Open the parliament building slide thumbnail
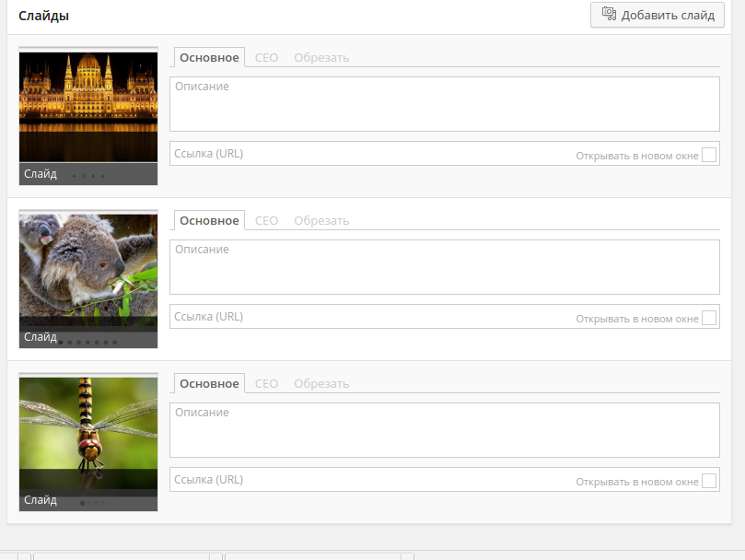The width and height of the screenshot is (745, 560). point(88,108)
